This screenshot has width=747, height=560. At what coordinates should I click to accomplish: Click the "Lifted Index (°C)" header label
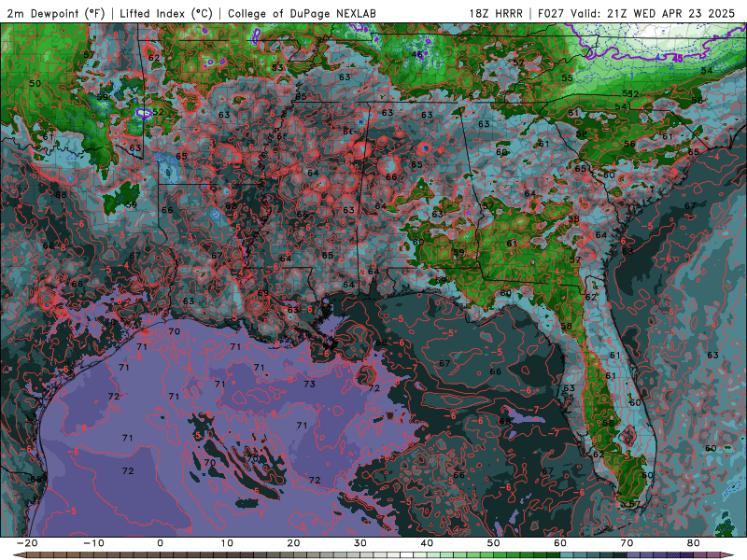pyautogui.click(x=166, y=13)
